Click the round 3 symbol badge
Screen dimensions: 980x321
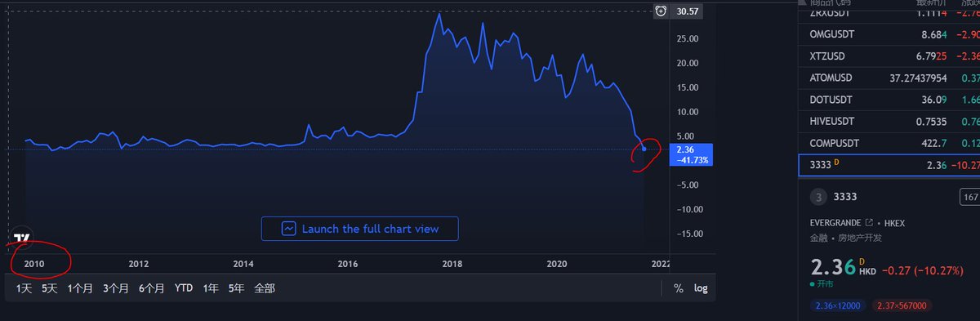click(818, 197)
